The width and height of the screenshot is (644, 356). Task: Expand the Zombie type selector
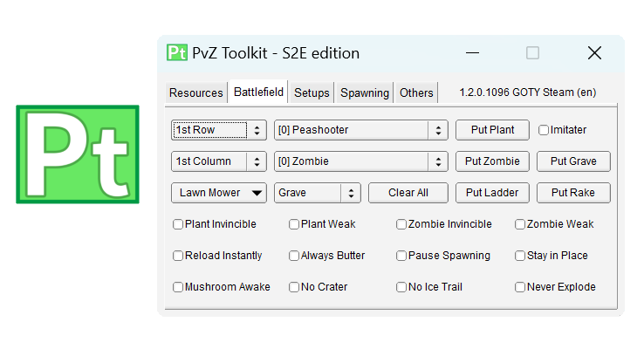pos(360,161)
